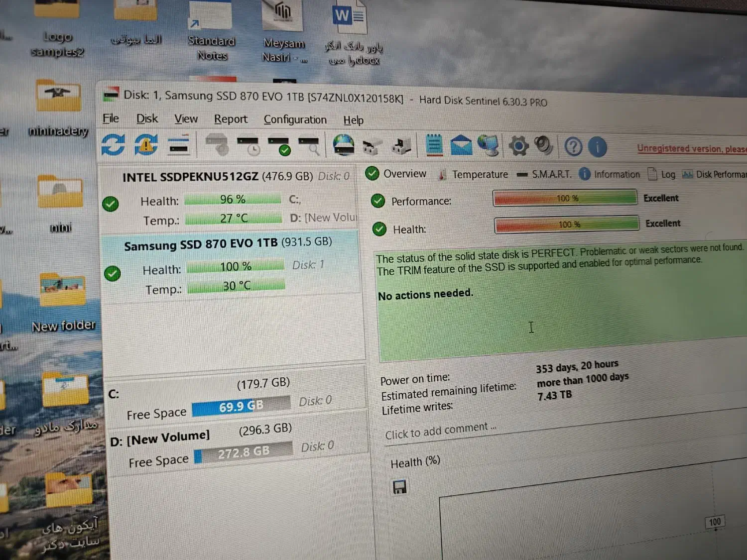Click the disk icon with a clock
This screenshot has width=747, height=560.
click(x=248, y=145)
